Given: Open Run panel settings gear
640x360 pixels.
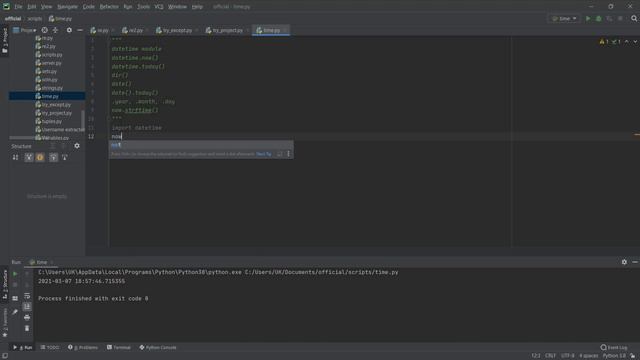Looking at the screenshot, I should point(624,262).
